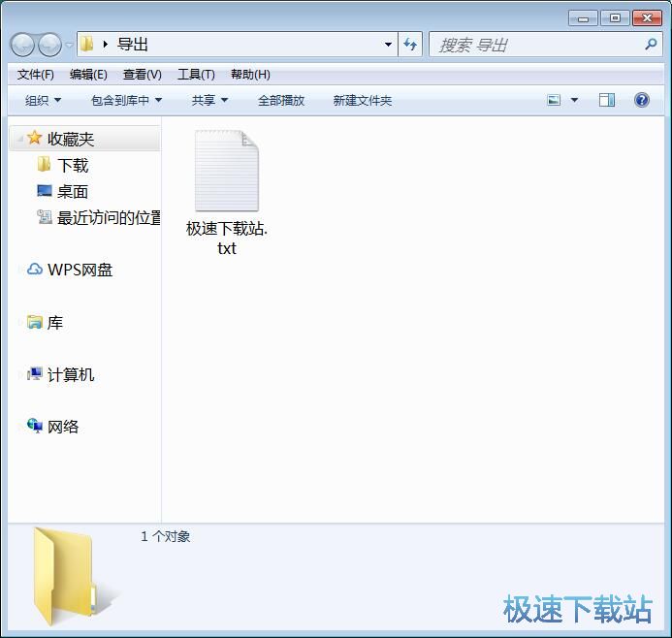Select 计算机 in the navigation pane
672x638 pixels.
(x=71, y=375)
